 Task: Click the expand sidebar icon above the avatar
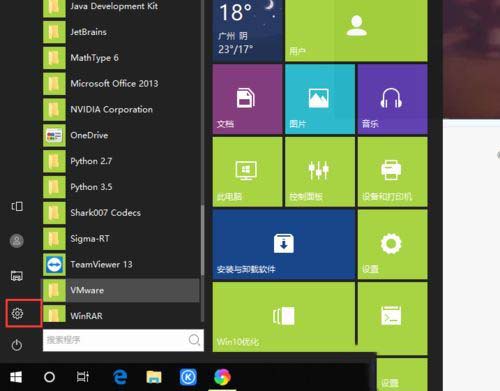[x=17, y=206]
